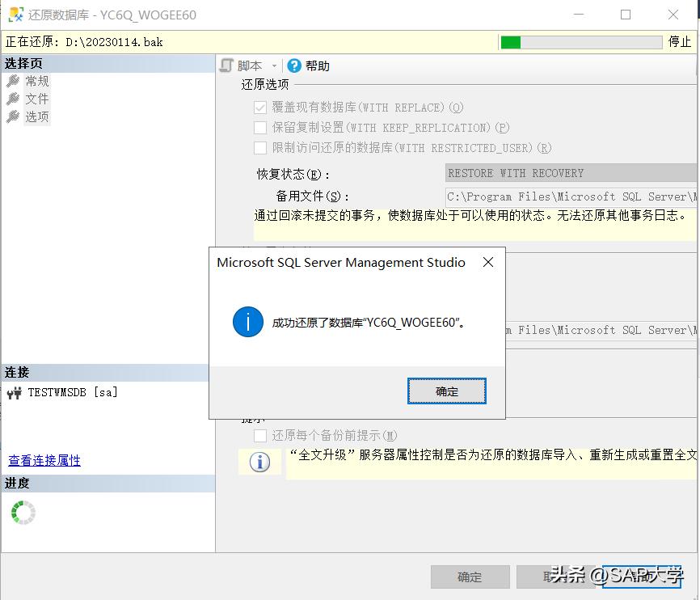Click the info icon beside 全文升级 note
The width and height of the screenshot is (700, 600).
point(259,462)
